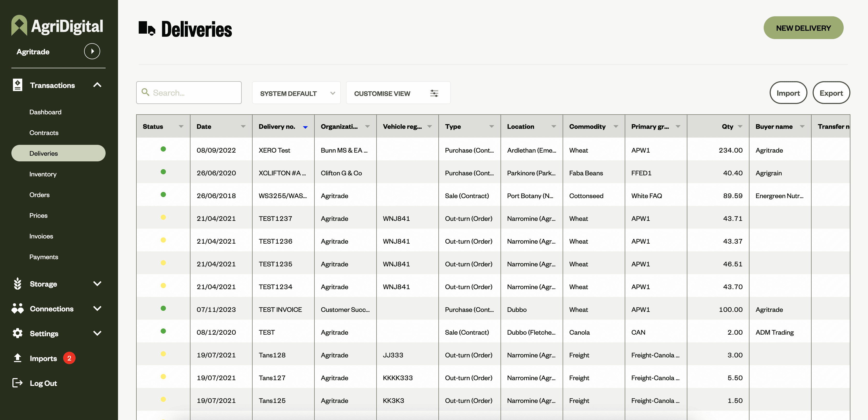Click the Log Out exit icon
The height and width of the screenshot is (420, 868).
pyautogui.click(x=18, y=383)
